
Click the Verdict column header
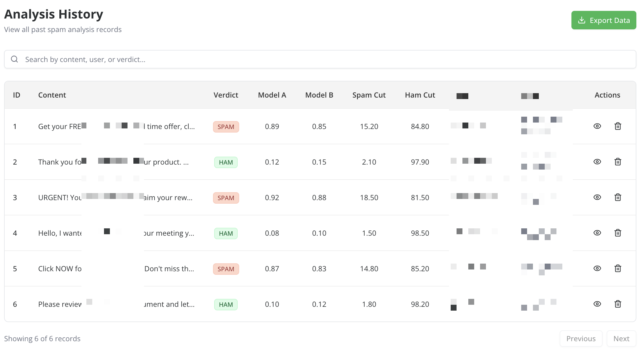tap(226, 95)
